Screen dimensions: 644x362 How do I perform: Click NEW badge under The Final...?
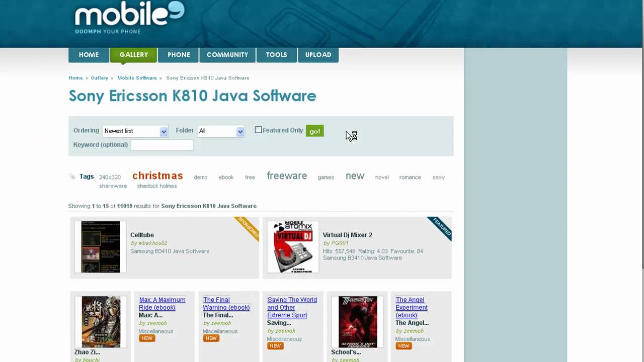pyautogui.click(x=211, y=338)
